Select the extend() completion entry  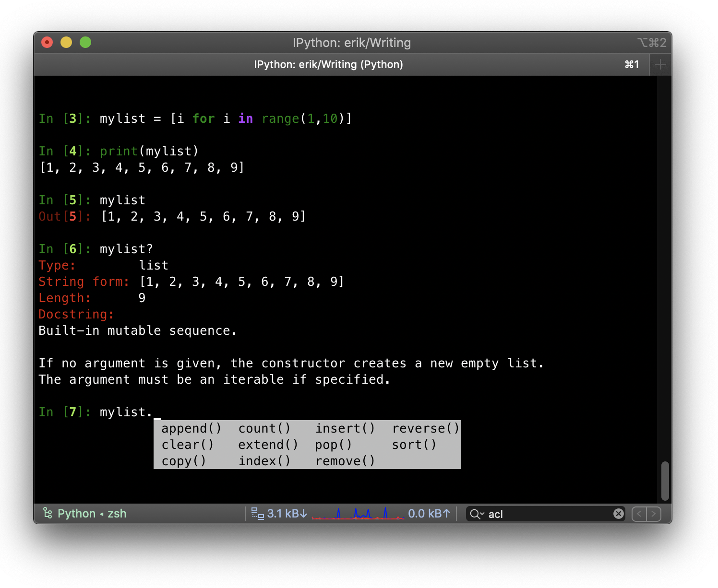click(268, 445)
